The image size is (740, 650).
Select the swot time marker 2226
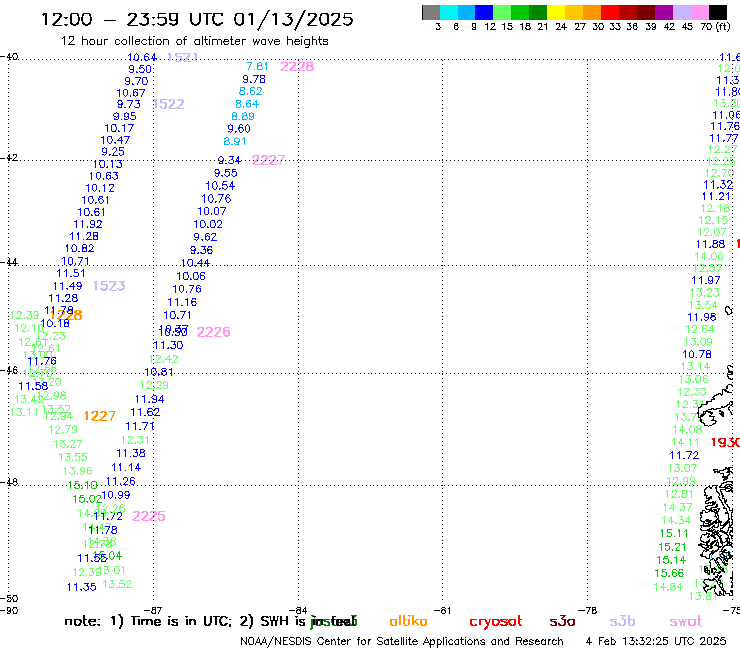tap(213, 332)
